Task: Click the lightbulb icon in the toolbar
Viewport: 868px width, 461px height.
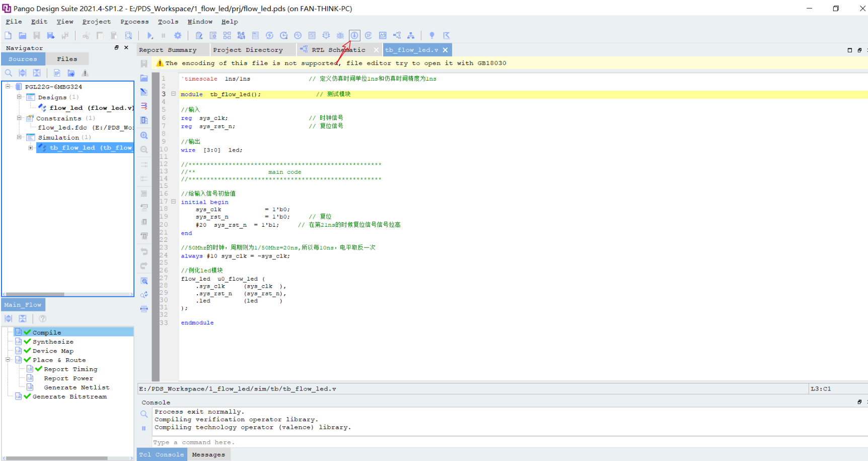Action: (431, 35)
